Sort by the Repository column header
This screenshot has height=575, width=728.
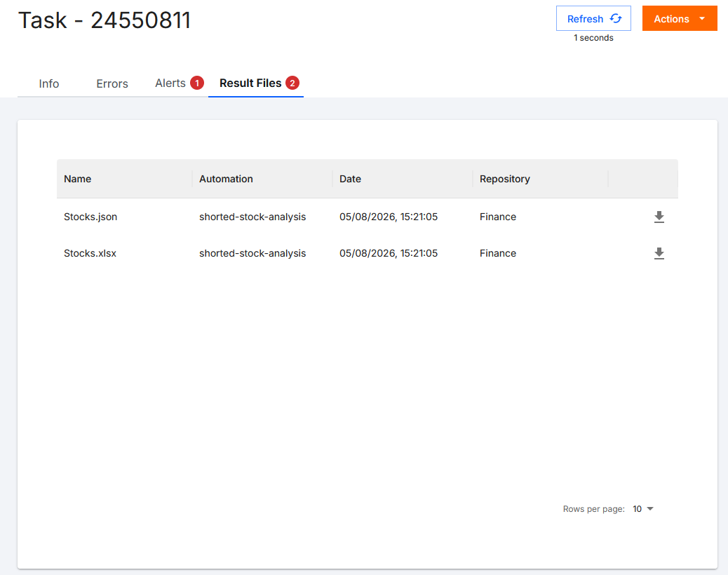coord(505,179)
